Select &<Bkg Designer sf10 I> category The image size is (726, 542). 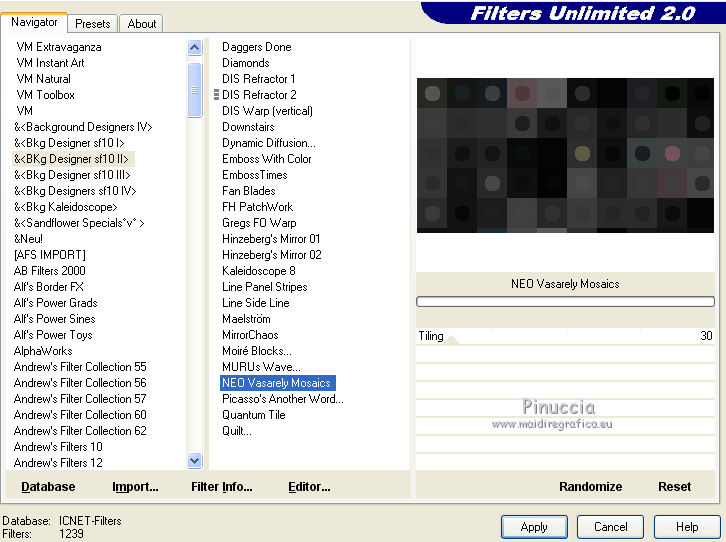pos(69,143)
